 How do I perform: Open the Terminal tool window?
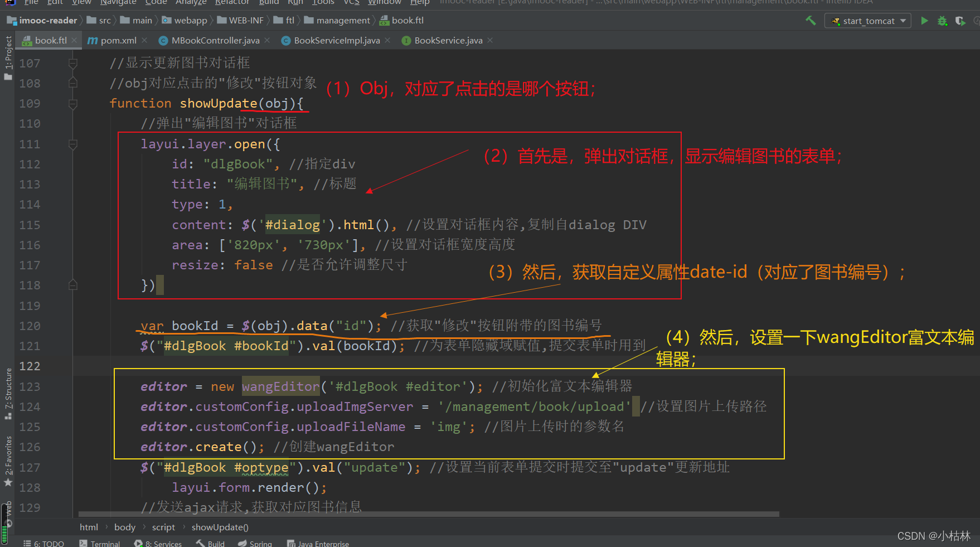pos(100,544)
